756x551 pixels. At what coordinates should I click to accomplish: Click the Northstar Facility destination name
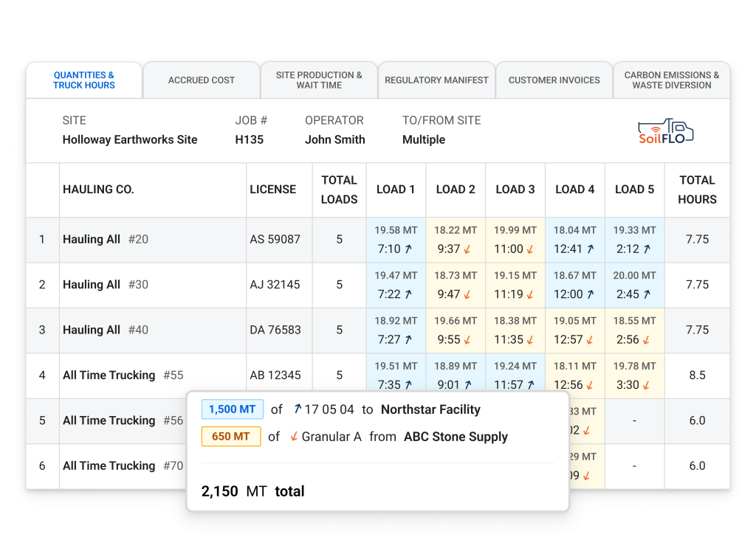pos(430,409)
